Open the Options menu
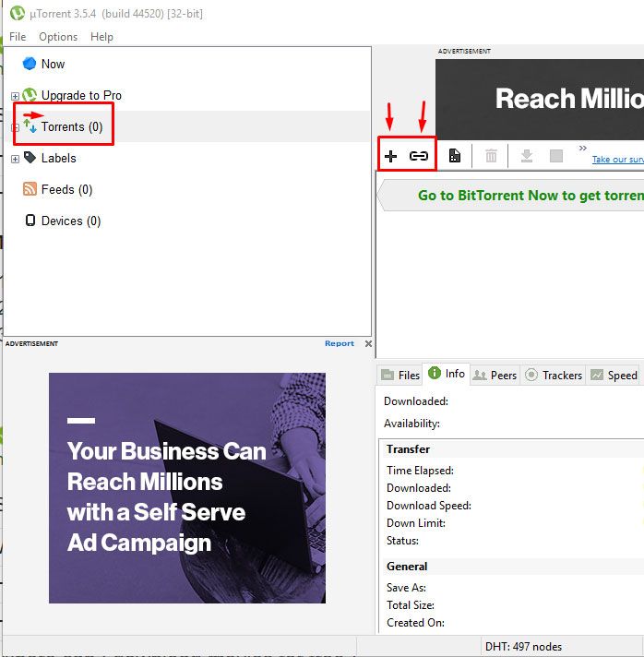Image resolution: width=644 pixels, height=657 pixels. [58, 37]
